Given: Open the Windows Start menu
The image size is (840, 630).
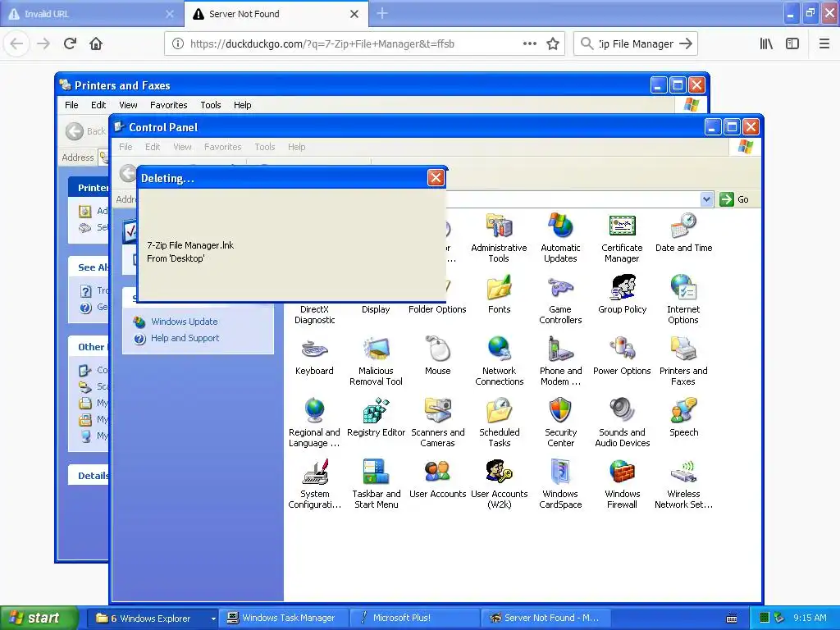Looking at the screenshot, I should [x=39, y=618].
